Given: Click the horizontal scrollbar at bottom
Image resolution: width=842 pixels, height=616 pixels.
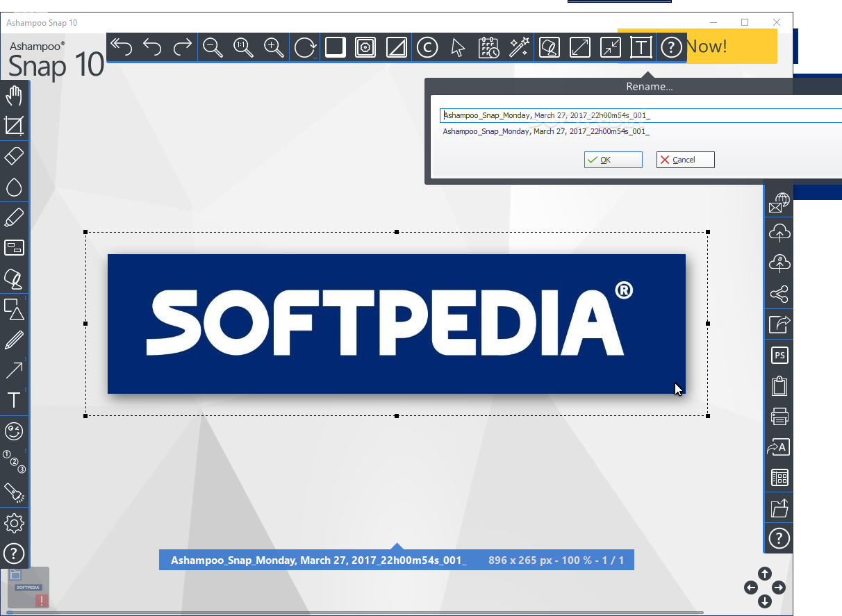Looking at the screenshot, I should (x=354, y=612).
